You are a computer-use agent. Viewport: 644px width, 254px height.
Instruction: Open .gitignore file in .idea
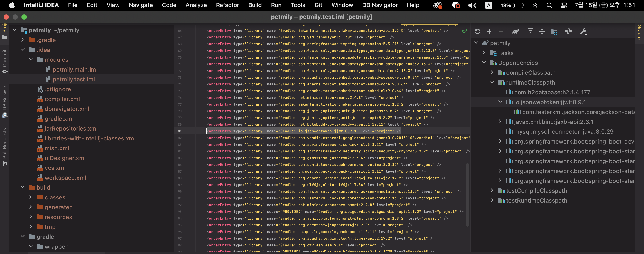[x=58, y=89]
